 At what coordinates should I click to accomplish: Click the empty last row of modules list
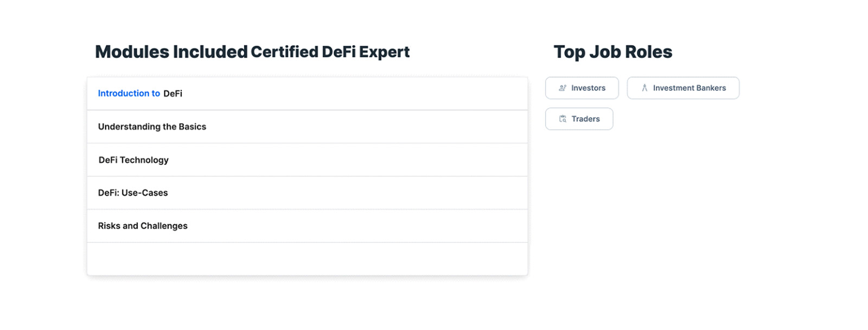(x=307, y=259)
